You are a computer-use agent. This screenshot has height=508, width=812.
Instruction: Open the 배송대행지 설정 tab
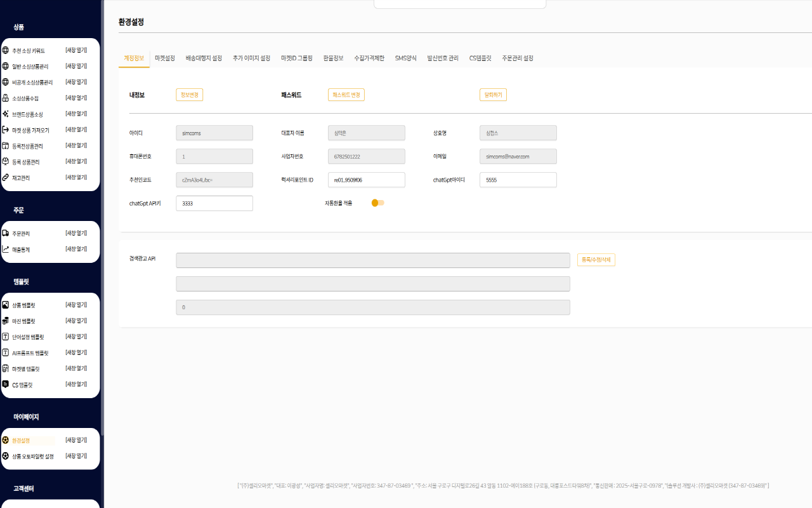tap(204, 58)
